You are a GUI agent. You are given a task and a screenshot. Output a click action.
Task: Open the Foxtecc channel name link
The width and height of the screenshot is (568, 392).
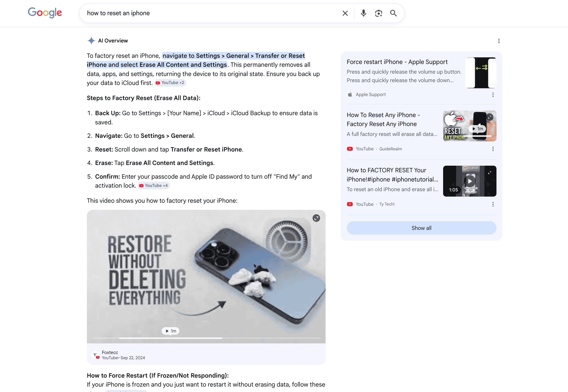(x=110, y=353)
